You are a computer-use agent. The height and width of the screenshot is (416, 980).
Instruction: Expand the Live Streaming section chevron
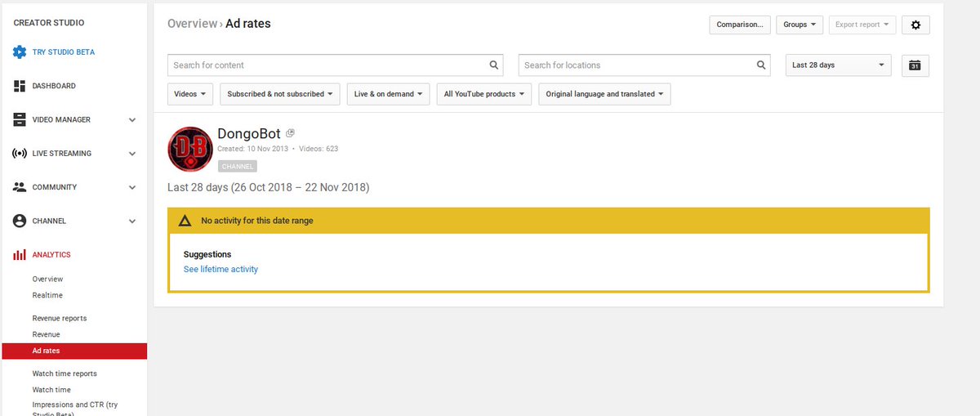click(132, 154)
